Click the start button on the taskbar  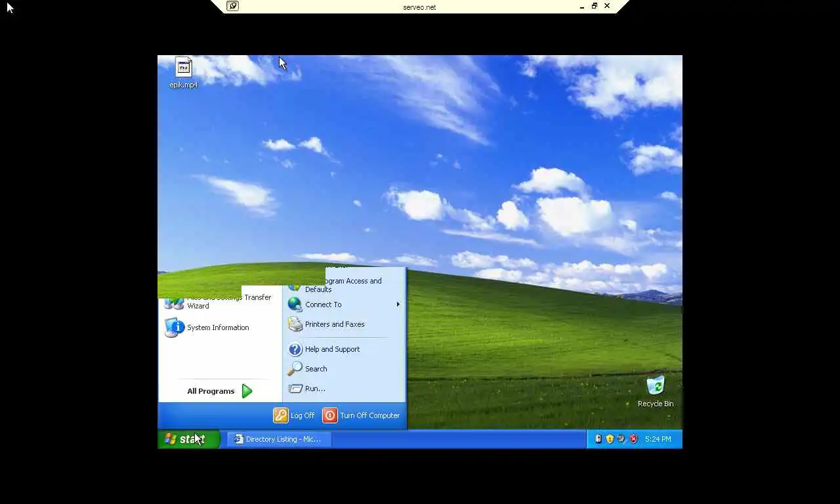point(189,439)
